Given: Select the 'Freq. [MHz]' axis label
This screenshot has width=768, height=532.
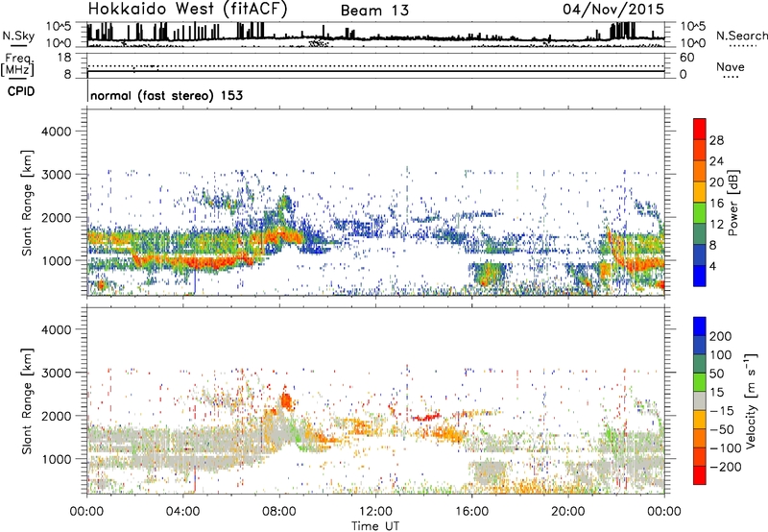Looking at the screenshot, I should (18, 64).
